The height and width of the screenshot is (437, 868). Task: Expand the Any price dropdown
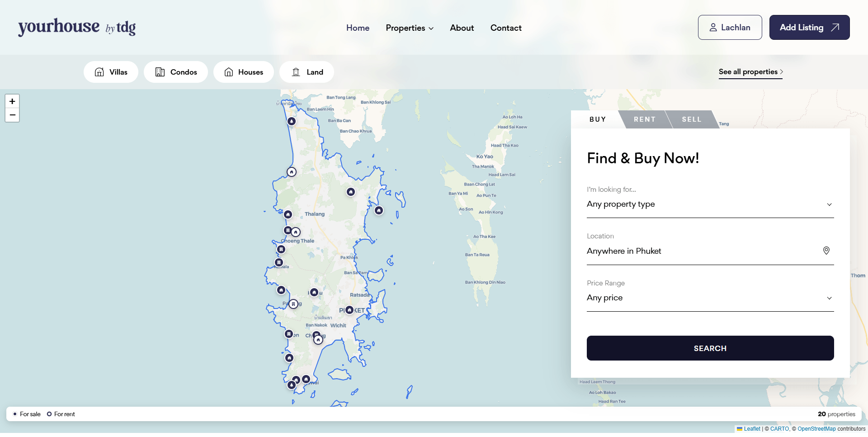tap(710, 298)
